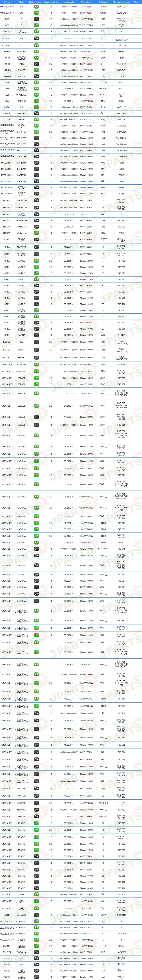Click the ON icon for Renault Megane
The image size is (142, 980).
click(36, 810)
